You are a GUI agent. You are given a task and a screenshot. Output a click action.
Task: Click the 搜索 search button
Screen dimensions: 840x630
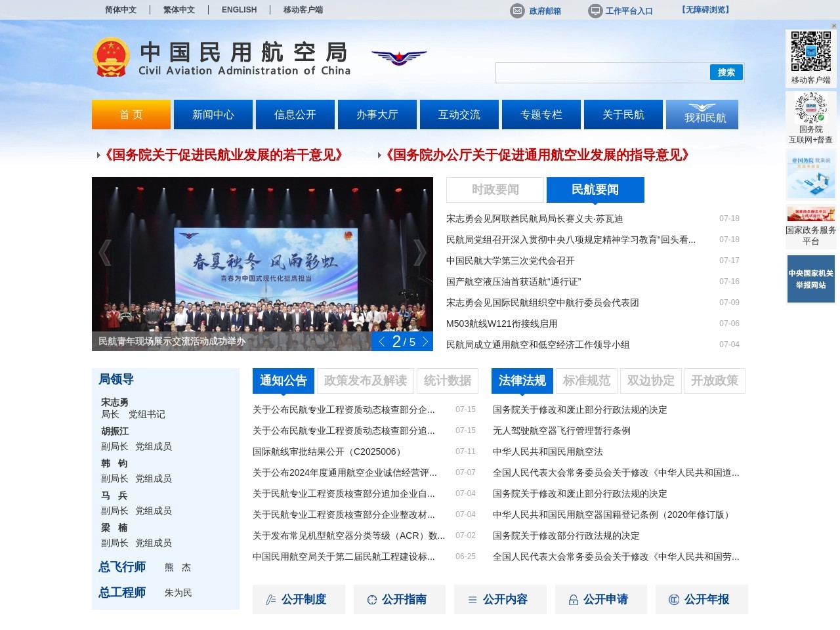click(x=725, y=73)
